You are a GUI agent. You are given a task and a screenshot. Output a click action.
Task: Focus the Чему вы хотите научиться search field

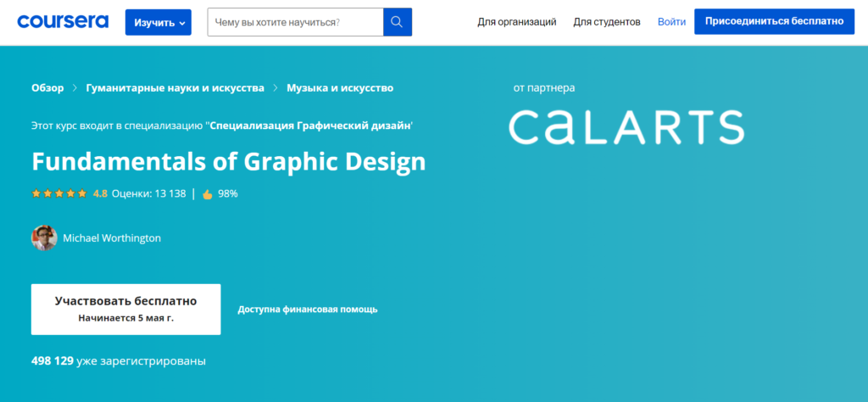click(x=296, y=22)
